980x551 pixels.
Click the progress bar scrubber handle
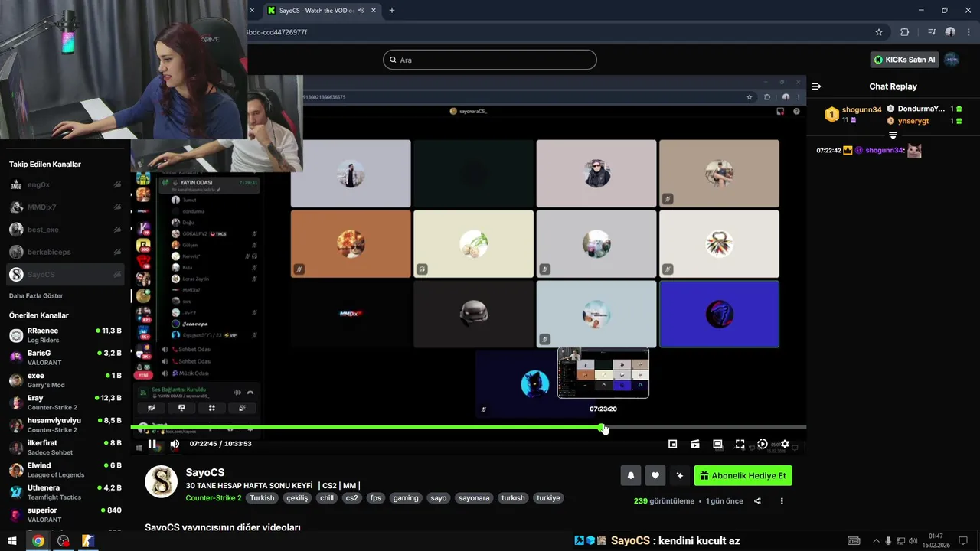point(603,428)
